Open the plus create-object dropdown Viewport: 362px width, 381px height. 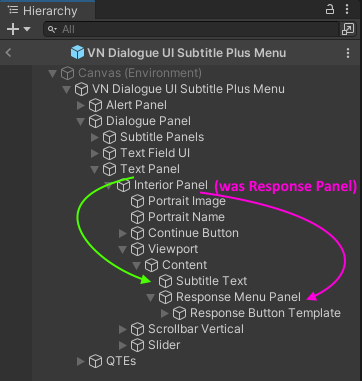(x=18, y=29)
